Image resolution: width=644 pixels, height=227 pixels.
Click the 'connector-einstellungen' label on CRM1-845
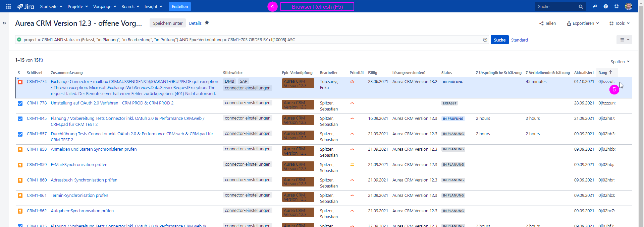pyautogui.click(x=248, y=118)
